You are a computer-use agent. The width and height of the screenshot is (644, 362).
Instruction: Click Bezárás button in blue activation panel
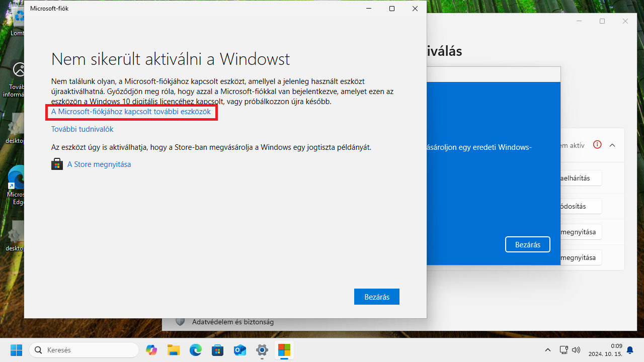pyautogui.click(x=527, y=244)
